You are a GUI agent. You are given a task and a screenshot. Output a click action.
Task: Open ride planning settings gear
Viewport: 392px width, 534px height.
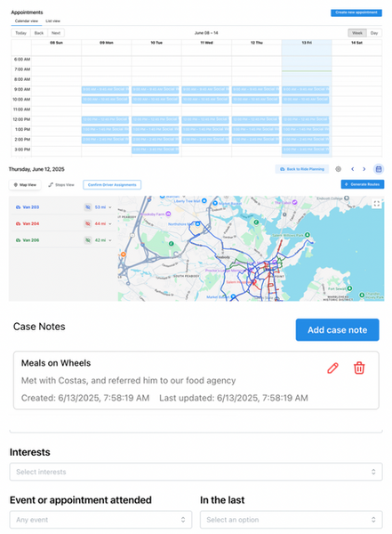(x=339, y=169)
